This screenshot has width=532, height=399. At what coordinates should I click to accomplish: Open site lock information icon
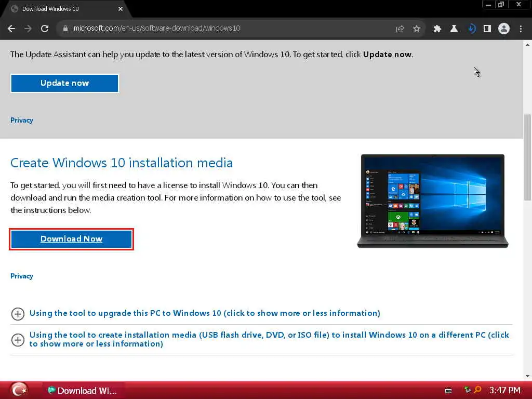(x=65, y=29)
